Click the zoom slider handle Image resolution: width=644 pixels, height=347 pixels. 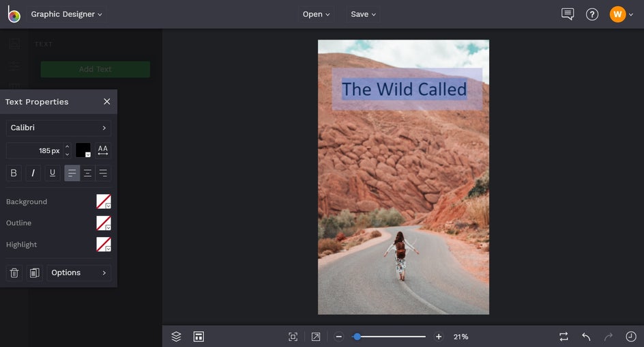(357, 337)
